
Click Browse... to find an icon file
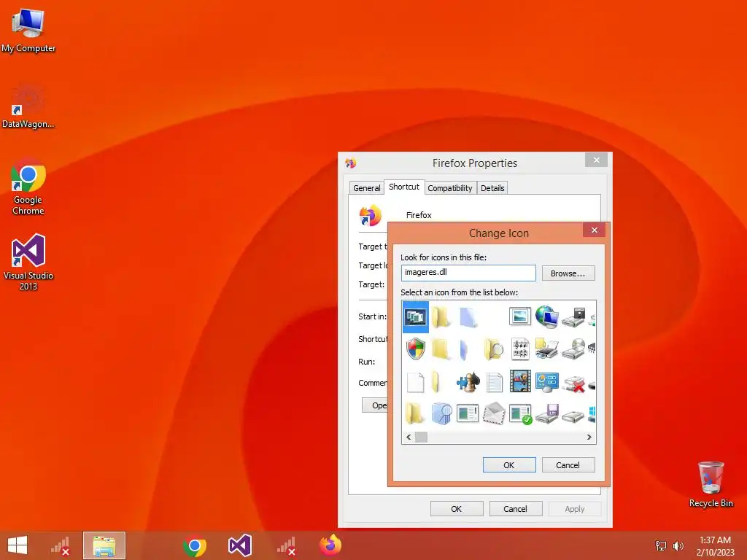pyautogui.click(x=568, y=273)
